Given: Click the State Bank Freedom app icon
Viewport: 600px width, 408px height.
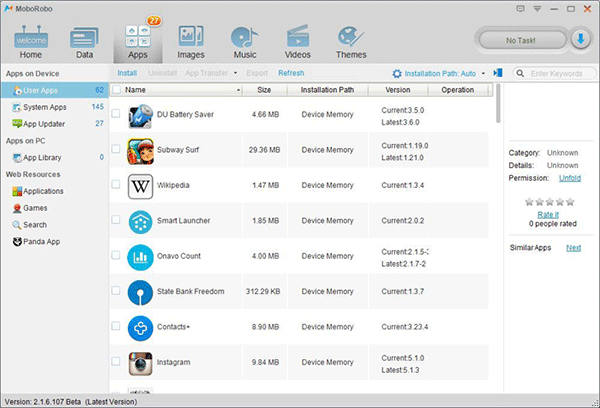Looking at the screenshot, I should [x=140, y=293].
